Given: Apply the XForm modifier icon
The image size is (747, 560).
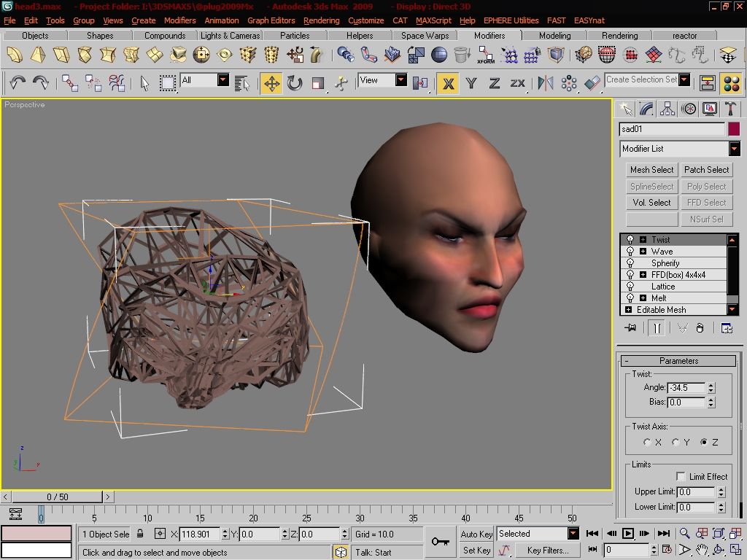Looking at the screenshot, I should [485, 55].
